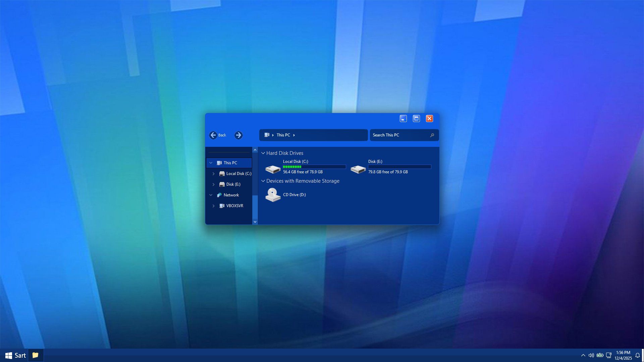
Task: Click the search magnifier icon
Action: [x=432, y=135]
